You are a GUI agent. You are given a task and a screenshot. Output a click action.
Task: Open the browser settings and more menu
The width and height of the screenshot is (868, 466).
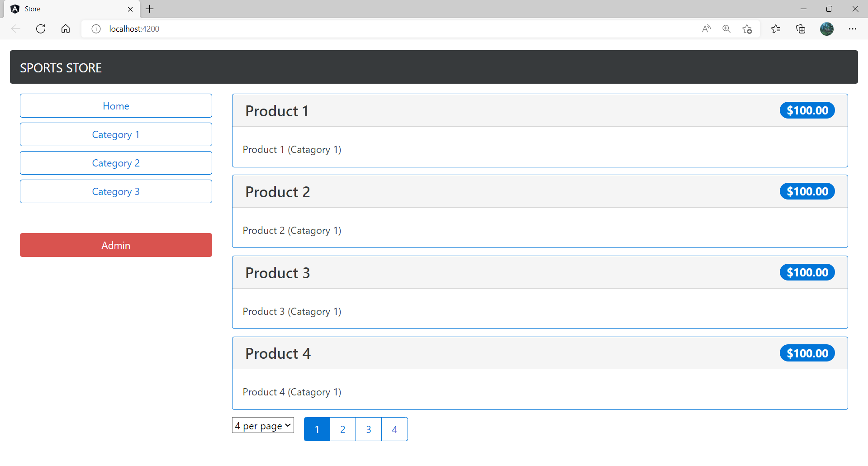click(x=853, y=29)
